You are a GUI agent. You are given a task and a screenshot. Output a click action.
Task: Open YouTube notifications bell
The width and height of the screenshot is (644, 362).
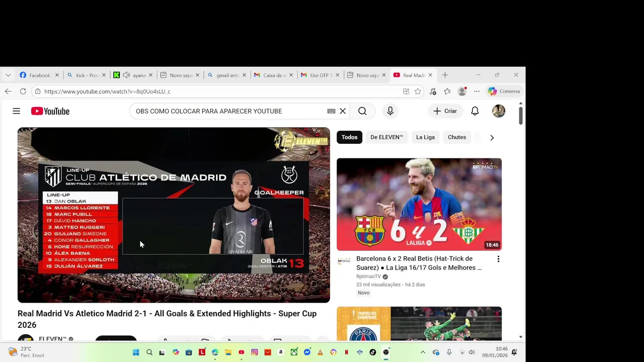click(x=474, y=111)
